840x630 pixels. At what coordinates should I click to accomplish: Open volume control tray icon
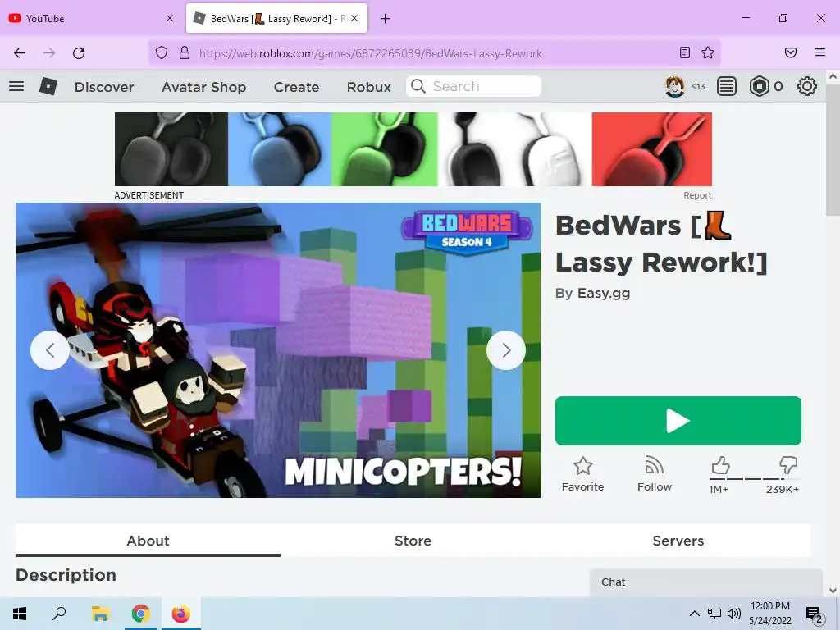[x=734, y=614]
